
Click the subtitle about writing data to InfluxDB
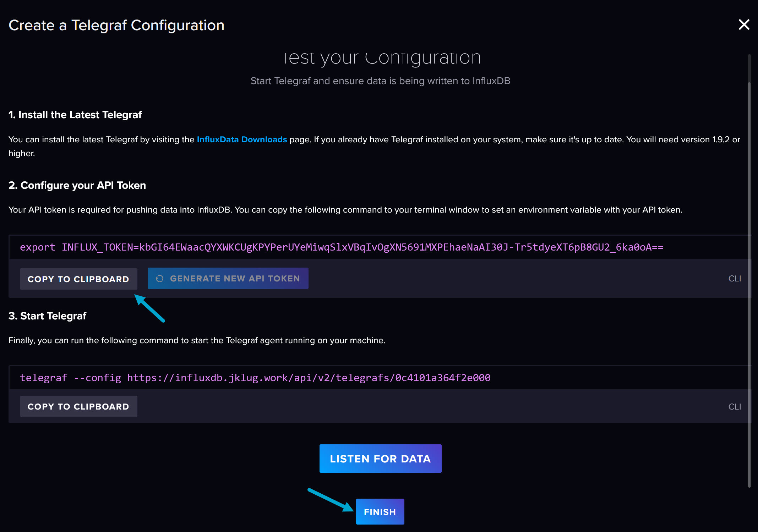[380, 81]
